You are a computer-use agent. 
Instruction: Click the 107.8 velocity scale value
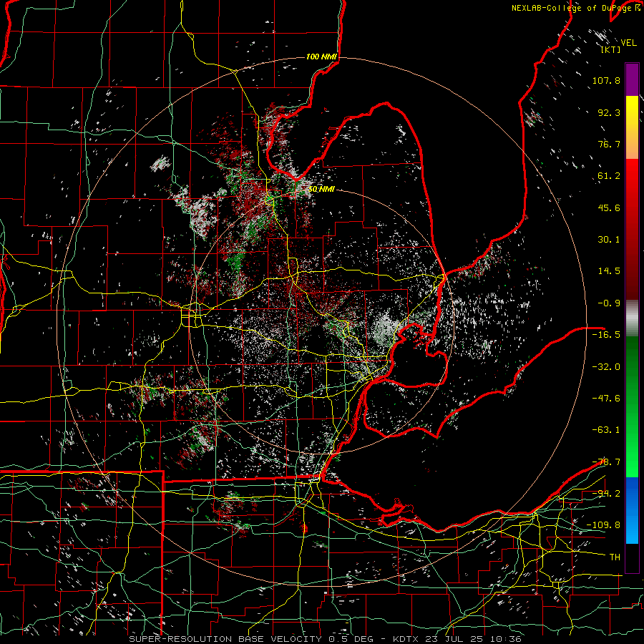(x=606, y=80)
